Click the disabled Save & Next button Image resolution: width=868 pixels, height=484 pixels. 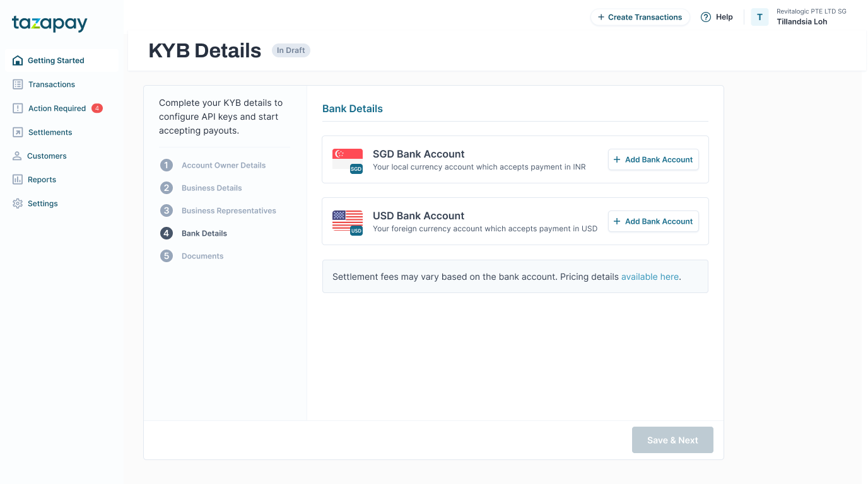tap(672, 440)
